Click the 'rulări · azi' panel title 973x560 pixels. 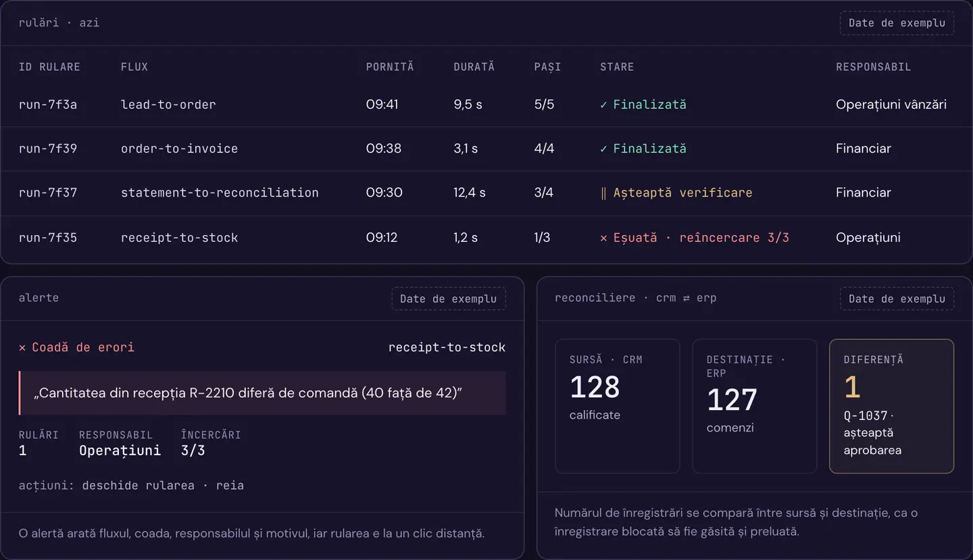tap(59, 22)
